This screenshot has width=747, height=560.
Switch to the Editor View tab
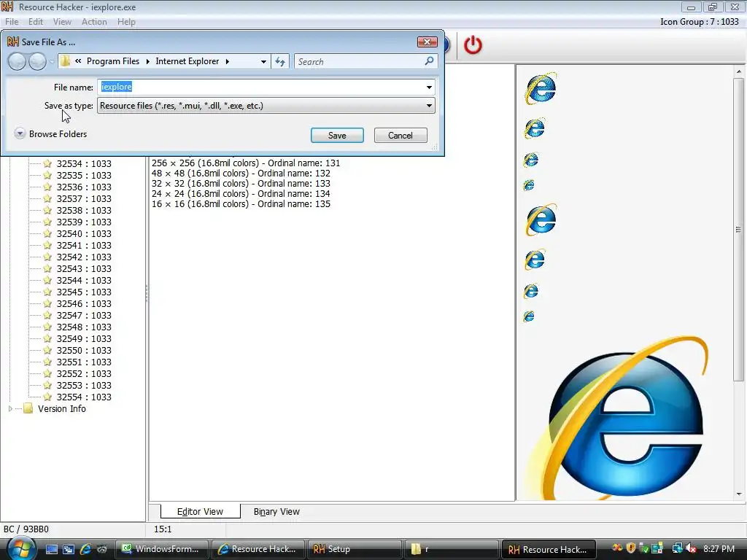[x=200, y=511]
